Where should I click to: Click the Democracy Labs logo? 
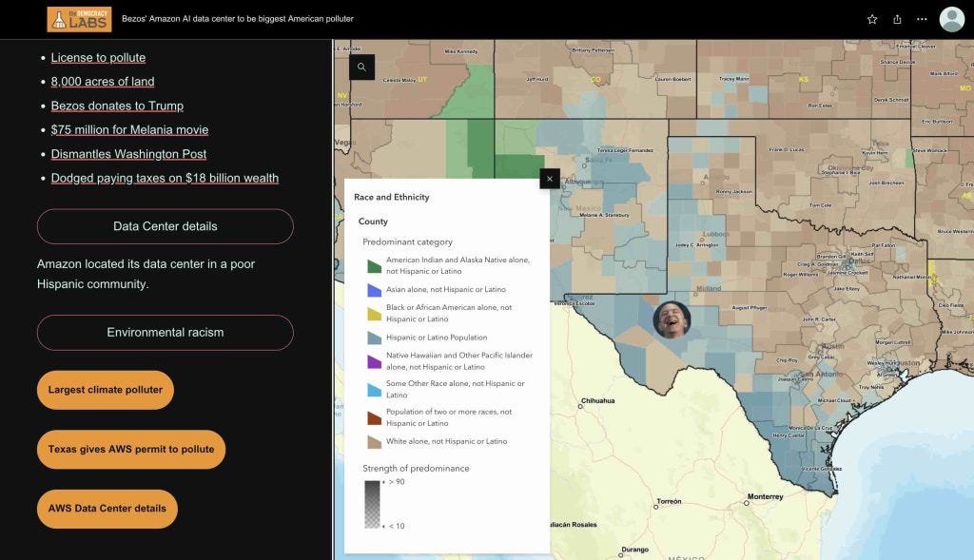point(79,19)
